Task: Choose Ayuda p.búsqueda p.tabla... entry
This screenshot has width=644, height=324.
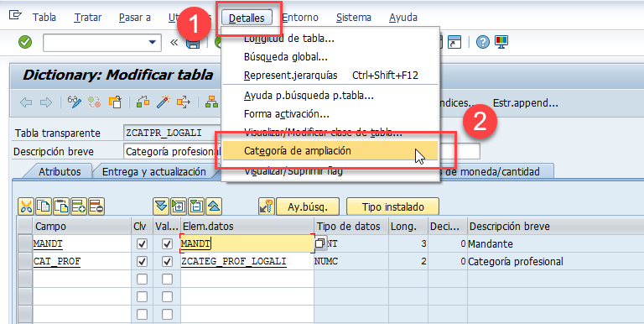Action: pos(330,96)
